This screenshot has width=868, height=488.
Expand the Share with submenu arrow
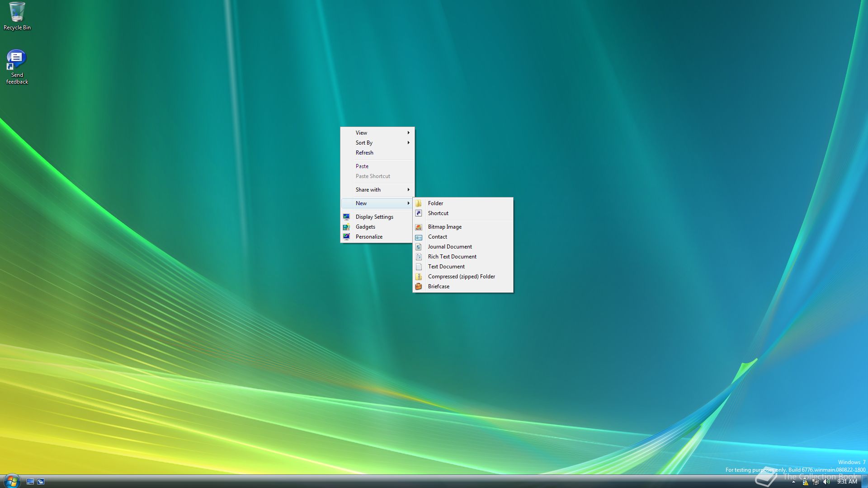click(408, 190)
